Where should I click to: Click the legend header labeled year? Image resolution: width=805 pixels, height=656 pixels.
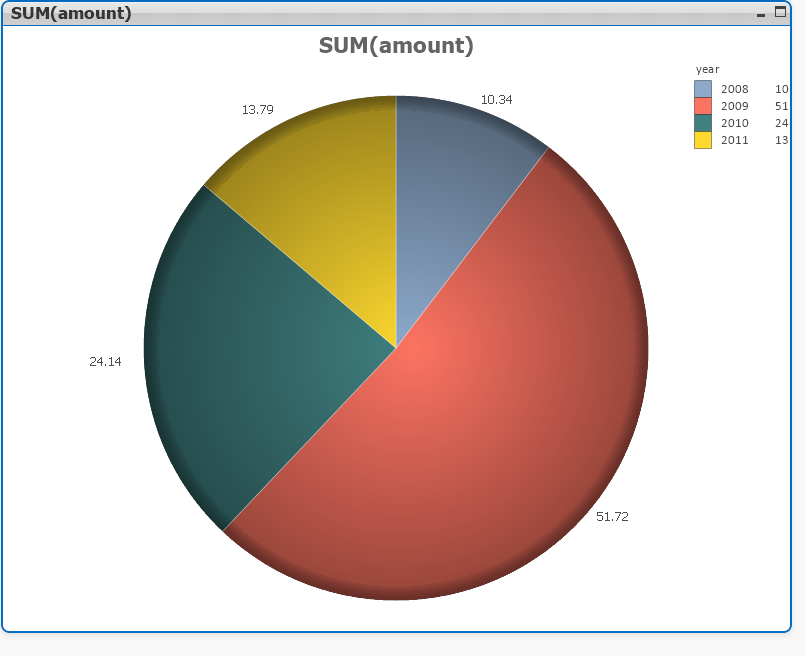tap(707, 69)
